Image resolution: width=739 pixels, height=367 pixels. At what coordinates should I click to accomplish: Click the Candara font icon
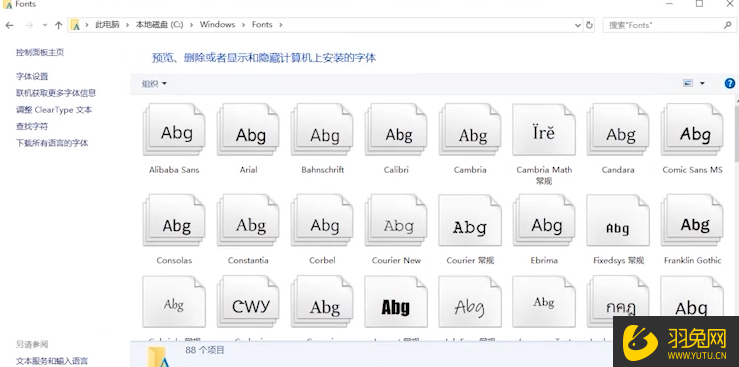pyautogui.click(x=618, y=130)
